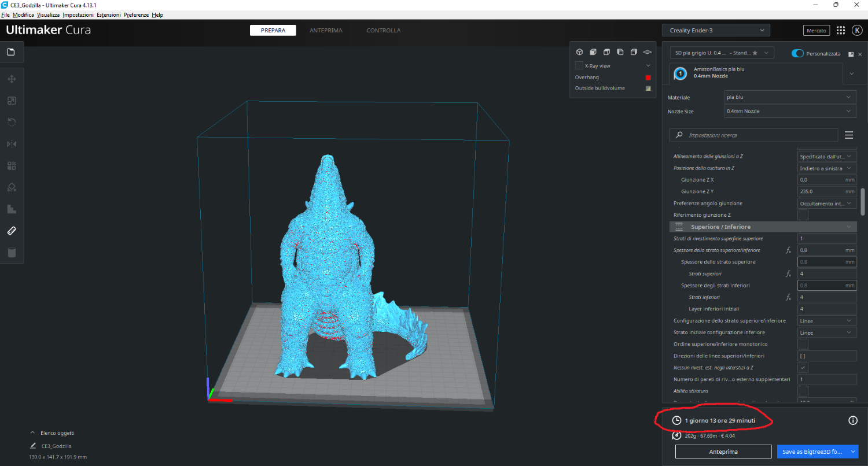Open Per Model Settings tool
The width and height of the screenshot is (868, 466).
[x=12, y=166]
